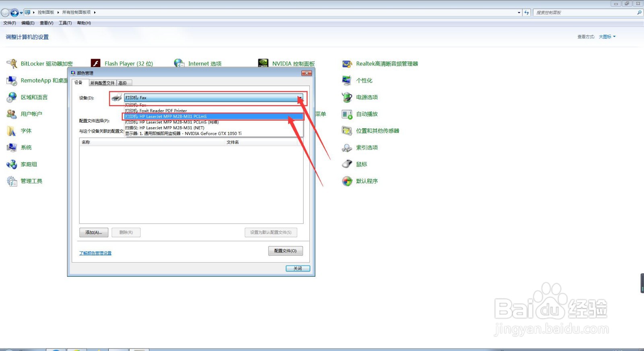Image resolution: width=644 pixels, height=351 pixels.
Task: Open Indexing Options icon
Action: 347,148
